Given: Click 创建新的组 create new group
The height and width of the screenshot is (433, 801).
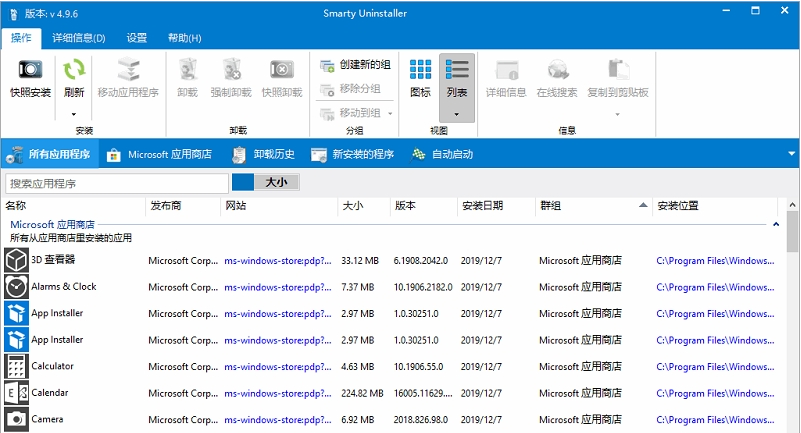Looking at the screenshot, I should tap(356, 65).
